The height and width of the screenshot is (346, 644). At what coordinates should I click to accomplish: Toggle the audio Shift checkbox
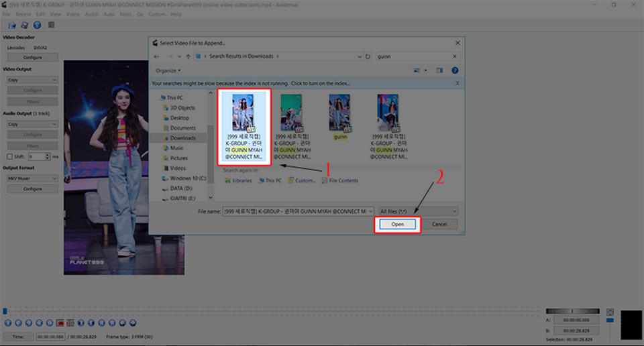9,157
